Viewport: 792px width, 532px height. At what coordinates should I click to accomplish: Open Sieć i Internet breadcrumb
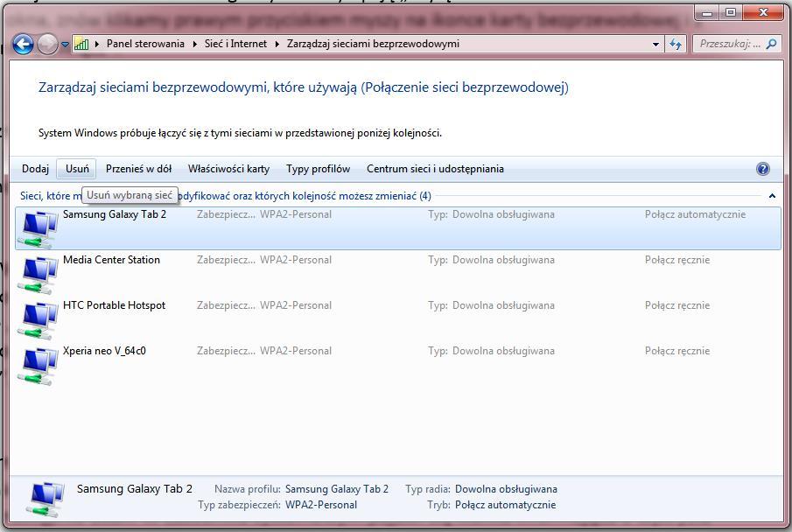point(235,44)
